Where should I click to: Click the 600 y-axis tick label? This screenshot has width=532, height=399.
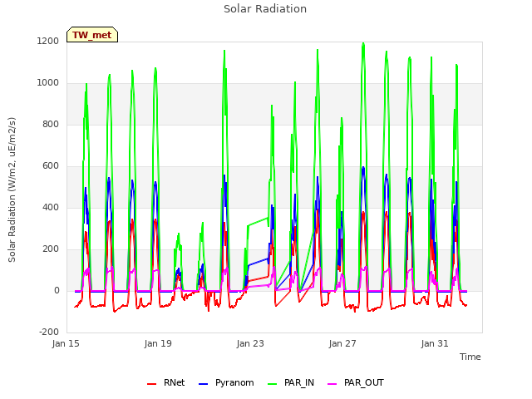pos(51,166)
